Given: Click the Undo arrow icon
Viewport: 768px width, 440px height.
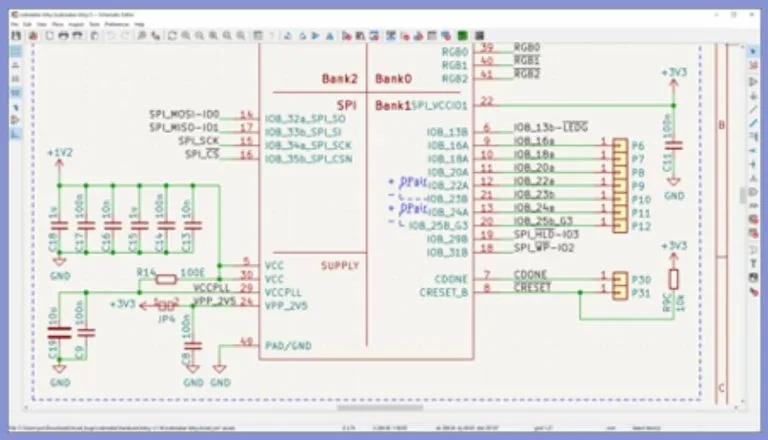Looking at the screenshot, I should click(x=111, y=36).
